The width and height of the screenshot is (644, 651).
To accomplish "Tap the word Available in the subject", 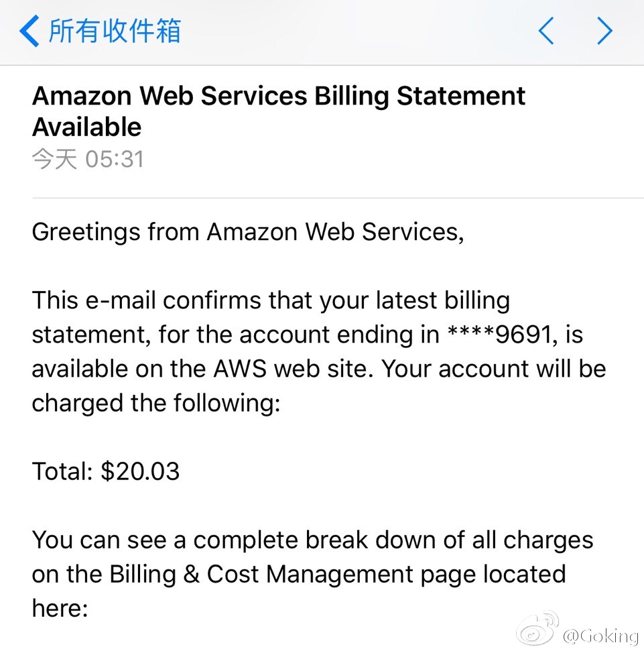I will coord(86,127).
